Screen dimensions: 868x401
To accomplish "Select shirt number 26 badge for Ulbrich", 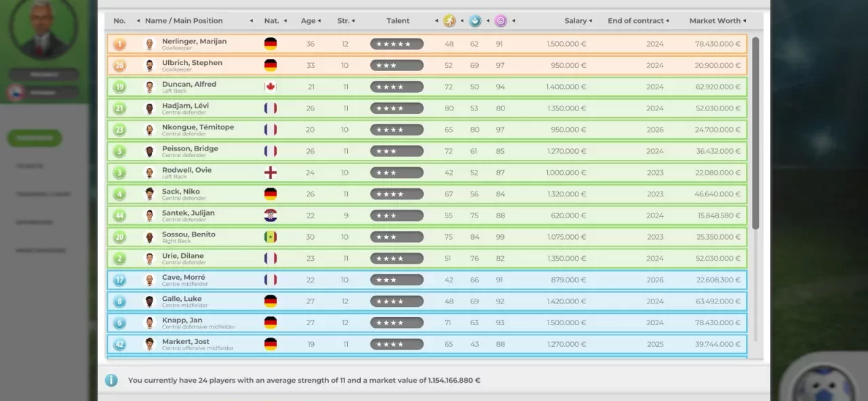I will [x=119, y=66].
